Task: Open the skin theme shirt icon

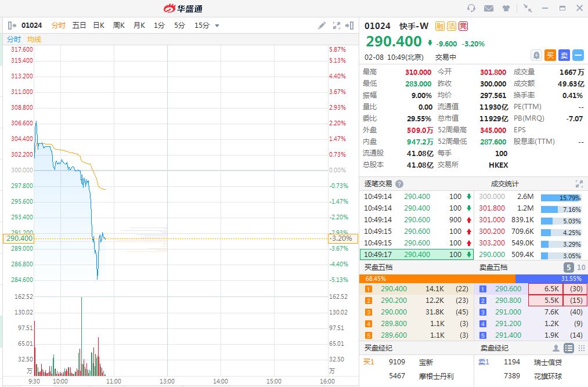Action: [x=506, y=8]
